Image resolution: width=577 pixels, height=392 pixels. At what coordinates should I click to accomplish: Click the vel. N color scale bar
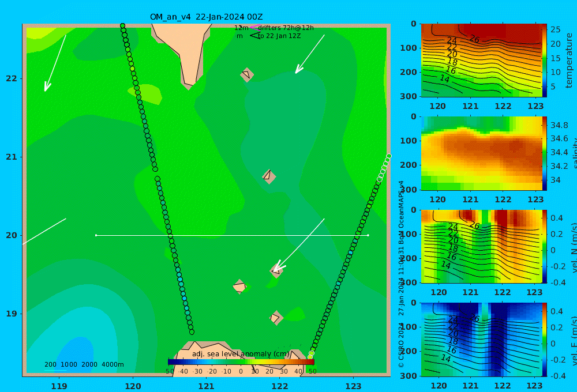pos(545,246)
